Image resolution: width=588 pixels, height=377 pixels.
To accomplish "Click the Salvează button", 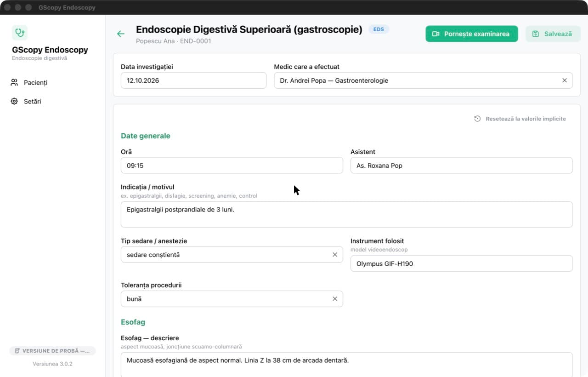I will tap(553, 34).
